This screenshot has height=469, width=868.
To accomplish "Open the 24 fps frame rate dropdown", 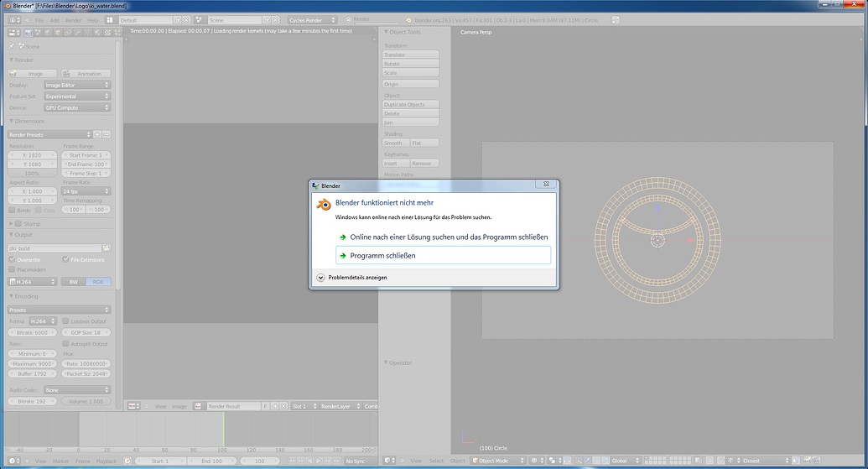I will (x=86, y=191).
